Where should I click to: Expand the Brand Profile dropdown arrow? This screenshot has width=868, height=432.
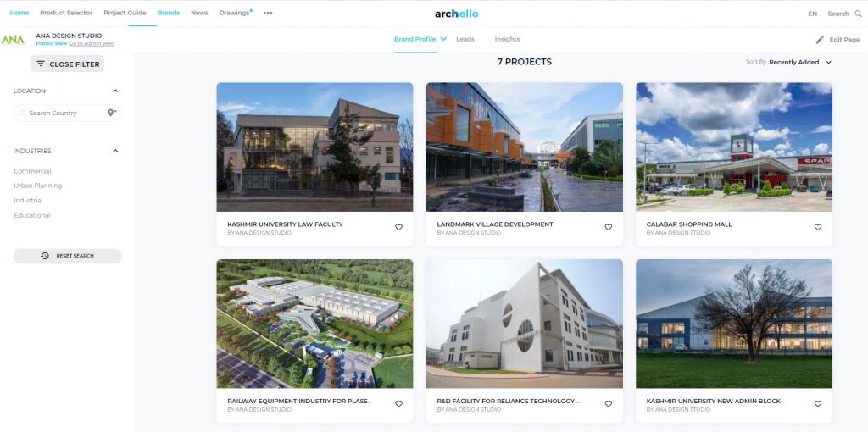click(443, 39)
